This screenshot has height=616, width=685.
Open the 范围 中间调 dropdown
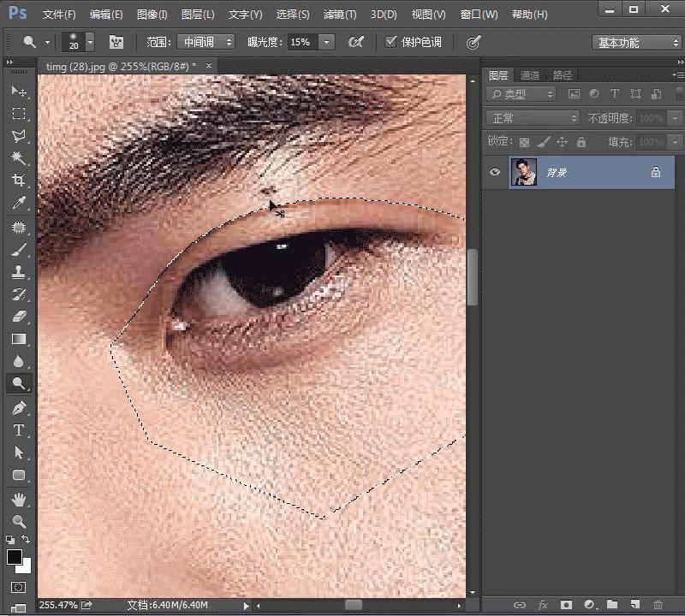(x=205, y=42)
